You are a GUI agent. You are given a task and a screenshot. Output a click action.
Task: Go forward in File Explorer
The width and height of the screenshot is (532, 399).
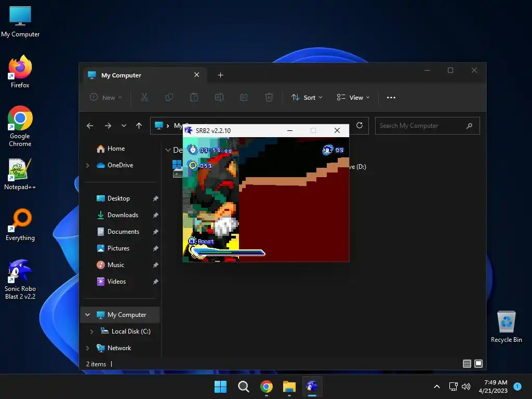(x=108, y=126)
